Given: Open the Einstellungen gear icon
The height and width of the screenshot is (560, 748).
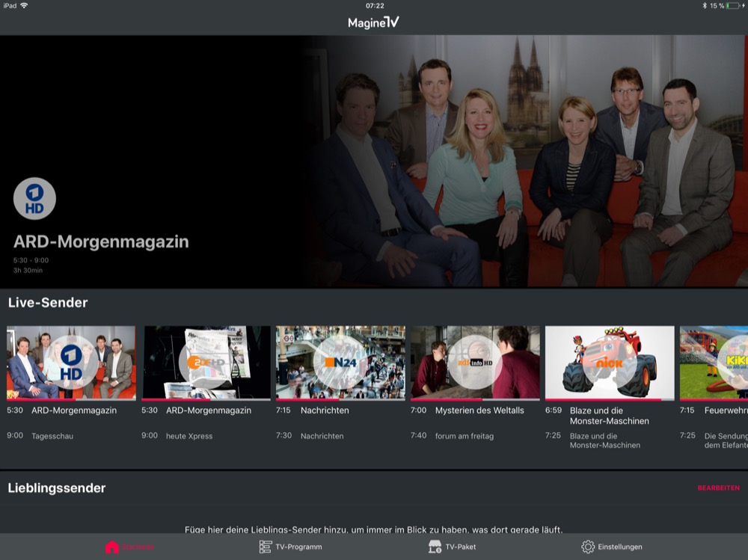Looking at the screenshot, I should click(x=588, y=547).
